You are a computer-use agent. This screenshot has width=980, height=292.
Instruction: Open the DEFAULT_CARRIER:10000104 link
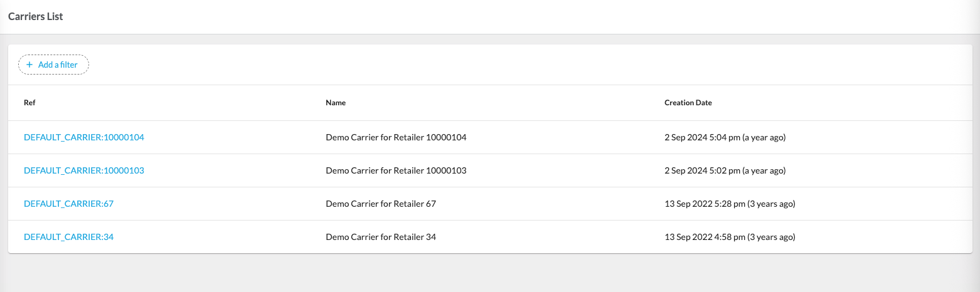84,137
